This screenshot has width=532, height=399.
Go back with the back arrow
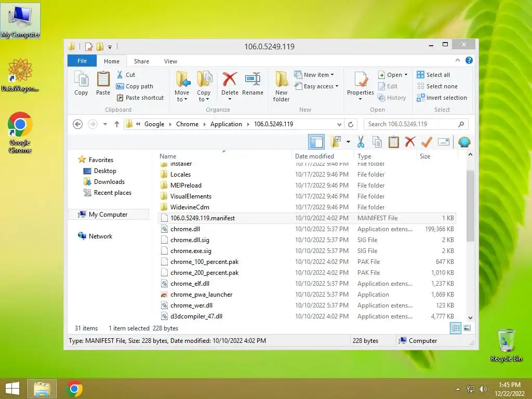pyautogui.click(x=78, y=124)
